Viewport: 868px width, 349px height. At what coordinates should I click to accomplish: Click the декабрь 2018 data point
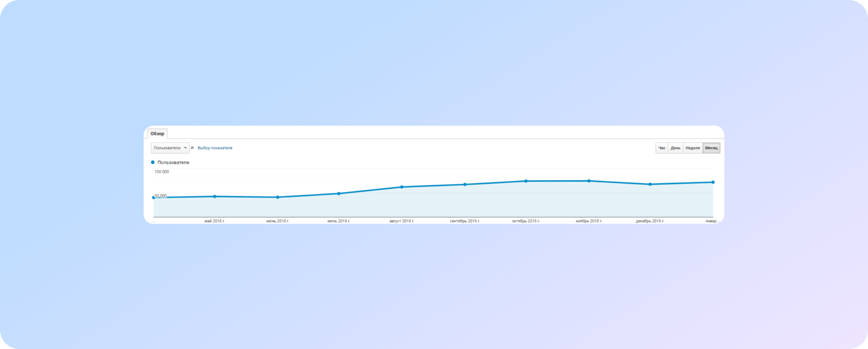(x=650, y=184)
